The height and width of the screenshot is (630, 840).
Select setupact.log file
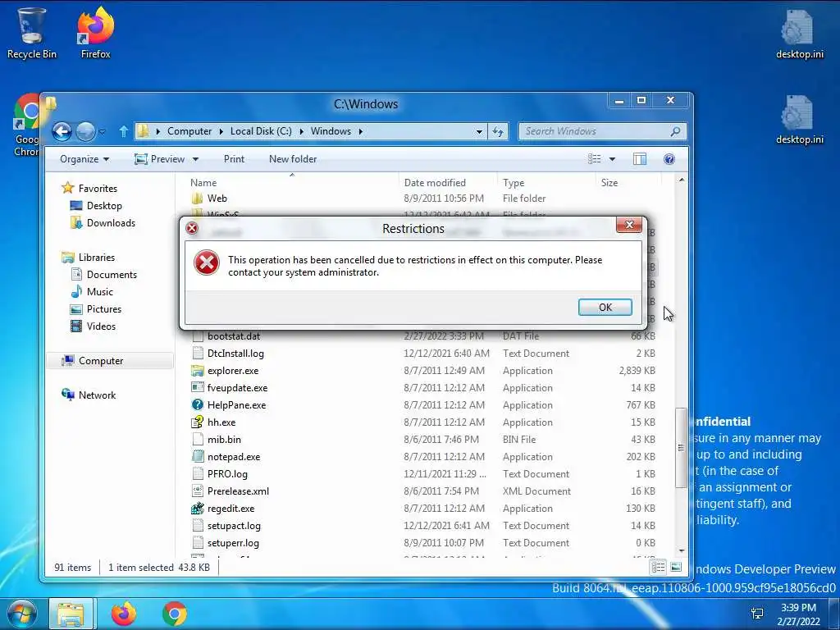pyautogui.click(x=234, y=526)
